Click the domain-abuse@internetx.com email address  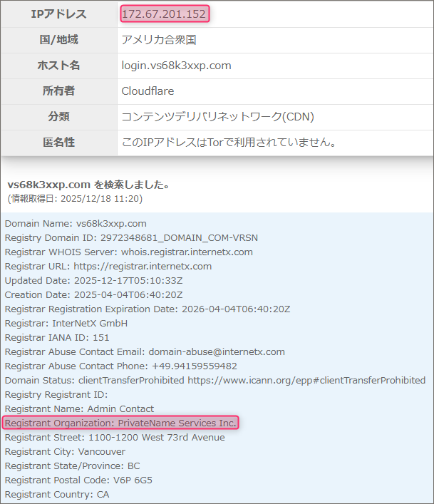216,351
